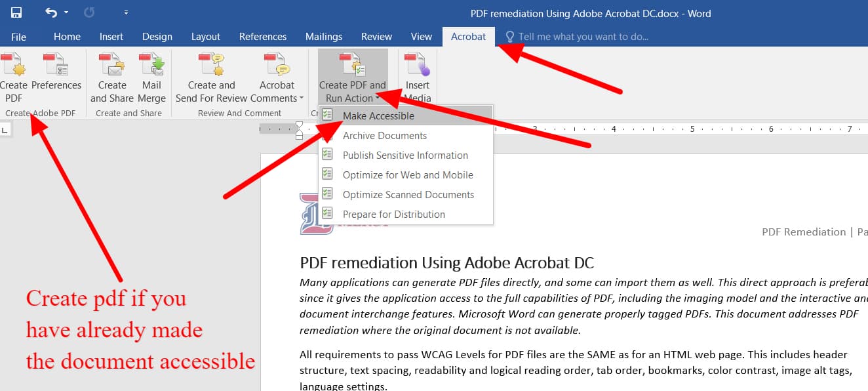This screenshot has height=391, width=868.
Task: Open Acrobat Preferences
Action: (x=56, y=72)
